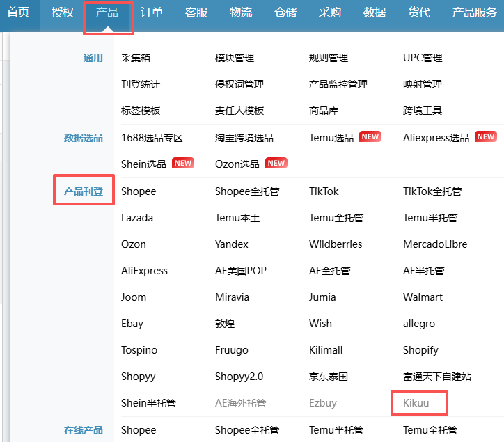Click the Kikuu listing link
Screen dimensions: 504x442
tap(418, 403)
